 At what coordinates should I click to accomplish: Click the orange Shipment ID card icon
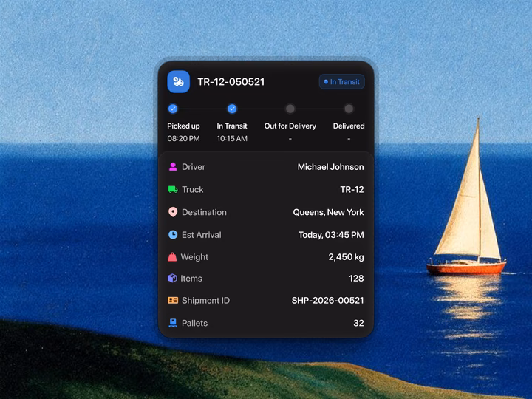(173, 300)
